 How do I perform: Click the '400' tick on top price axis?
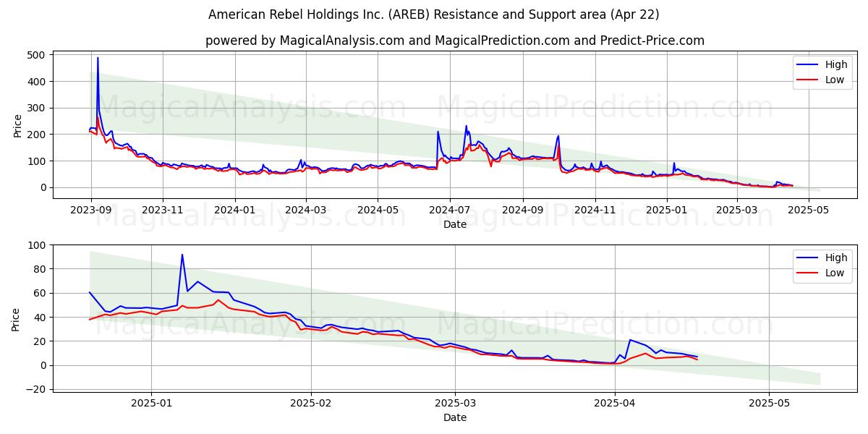pyautogui.click(x=38, y=82)
